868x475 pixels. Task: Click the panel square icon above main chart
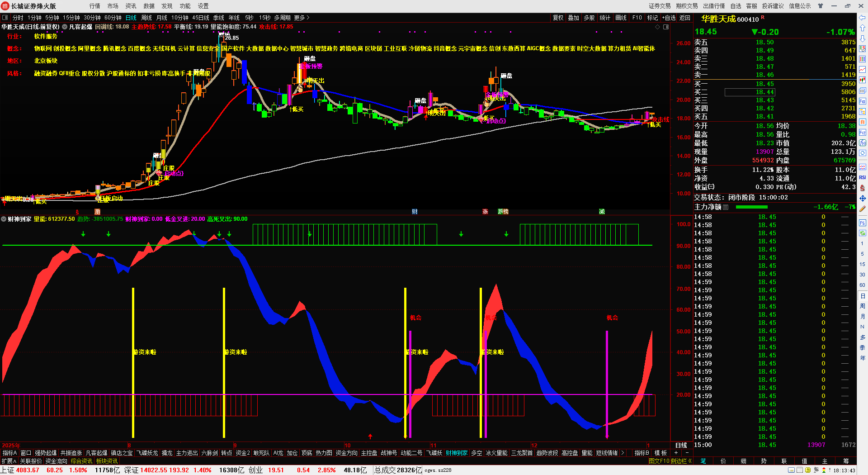666,27
